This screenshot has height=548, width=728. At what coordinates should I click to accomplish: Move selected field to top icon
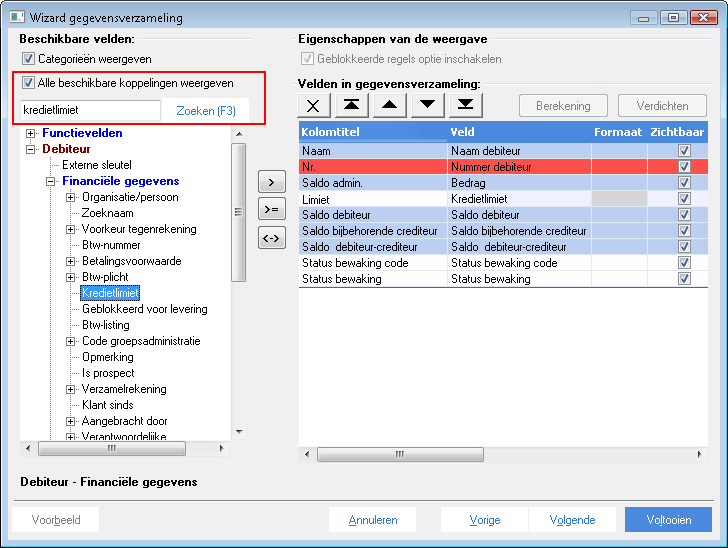point(351,105)
